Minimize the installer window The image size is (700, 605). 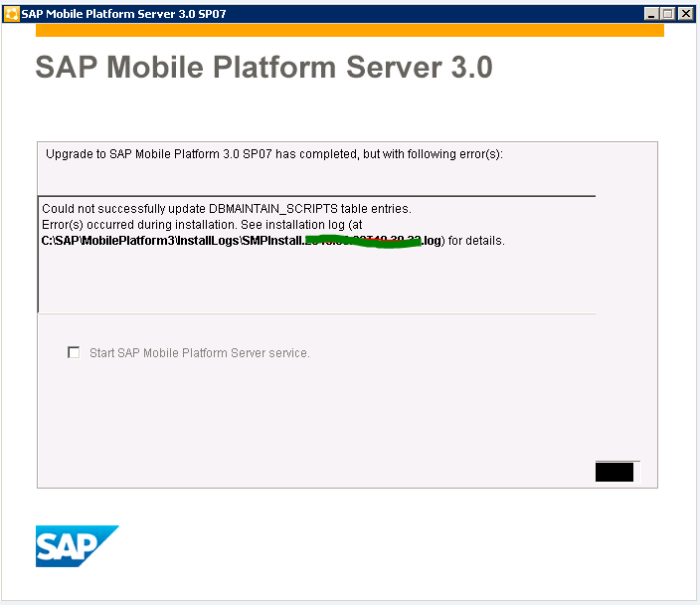click(651, 14)
